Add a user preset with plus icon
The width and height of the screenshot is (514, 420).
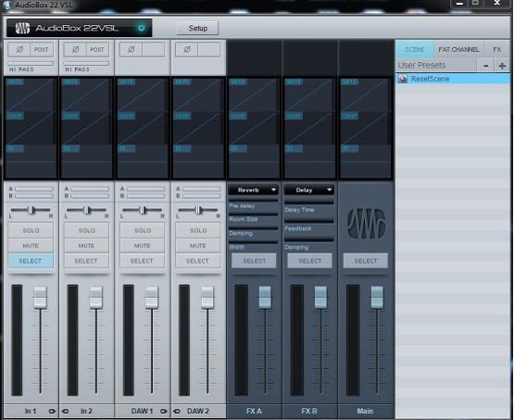[502, 66]
